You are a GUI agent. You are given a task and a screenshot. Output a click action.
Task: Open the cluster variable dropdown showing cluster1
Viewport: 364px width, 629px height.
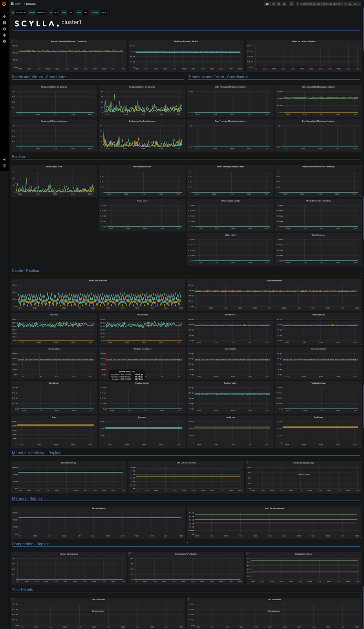click(x=41, y=13)
